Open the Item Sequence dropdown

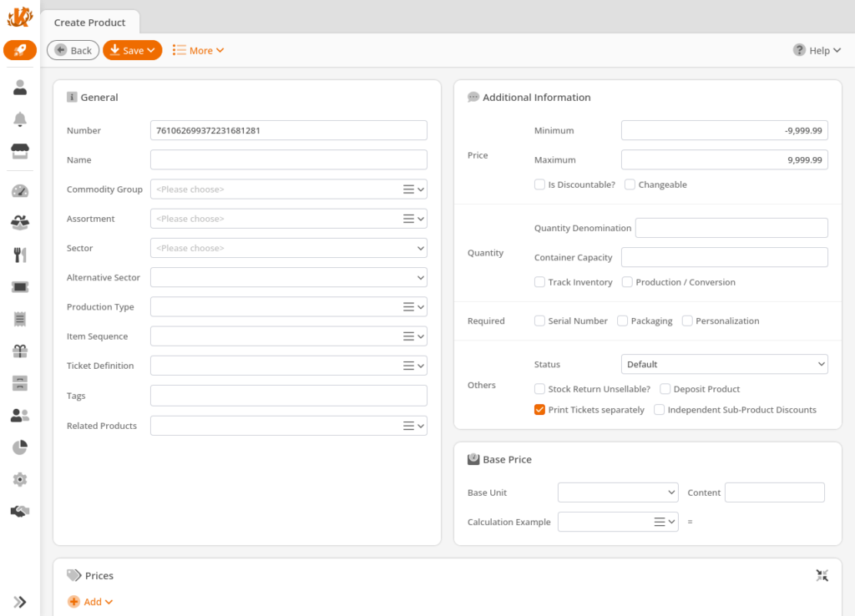(x=288, y=336)
